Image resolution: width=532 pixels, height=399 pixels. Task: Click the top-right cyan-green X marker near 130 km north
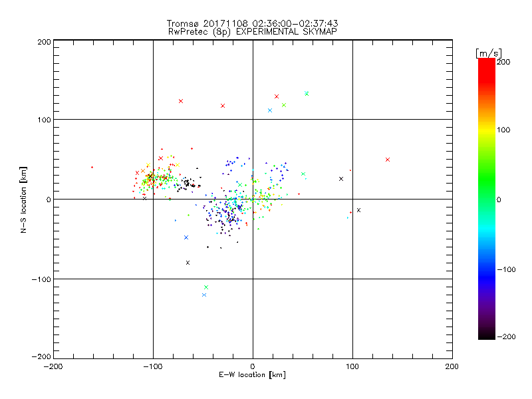307,93
